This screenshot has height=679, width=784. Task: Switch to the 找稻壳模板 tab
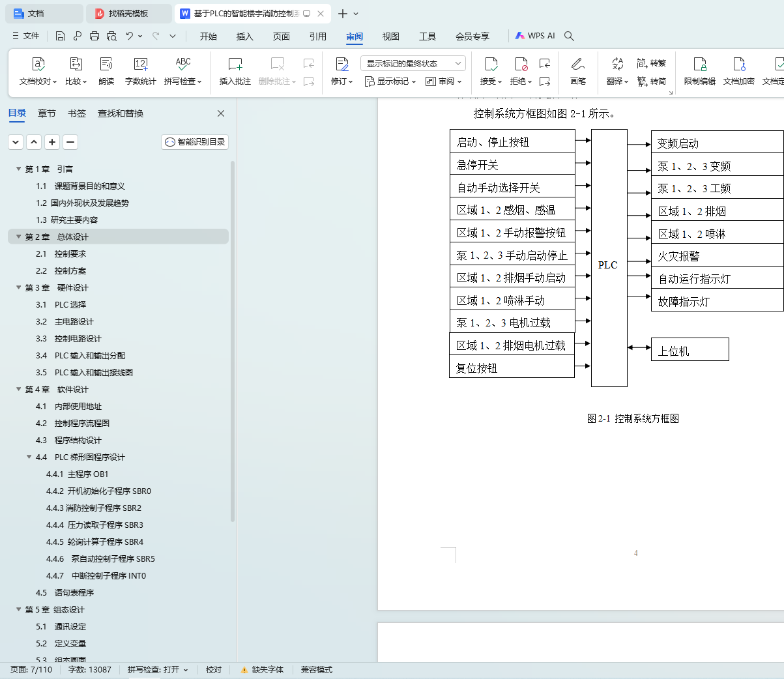click(x=128, y=13)
